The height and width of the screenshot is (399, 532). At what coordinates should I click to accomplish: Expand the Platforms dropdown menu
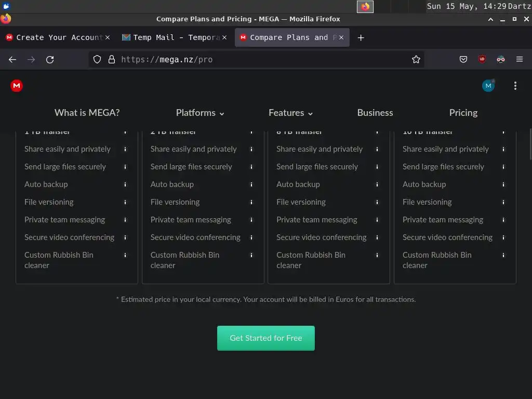tap(200, 113)
